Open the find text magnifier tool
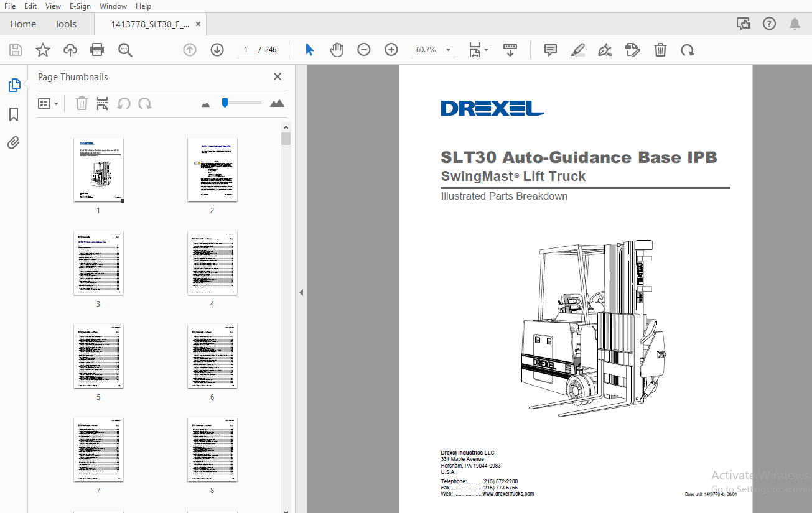Image resolution: width=812 pixels, height=513 pixels. click(x=125, y=50)
